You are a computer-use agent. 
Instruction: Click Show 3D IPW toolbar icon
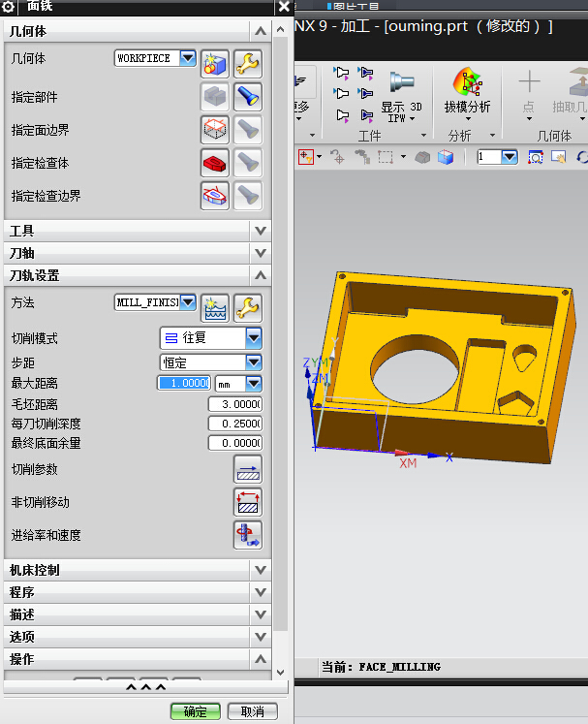[402, 82]
